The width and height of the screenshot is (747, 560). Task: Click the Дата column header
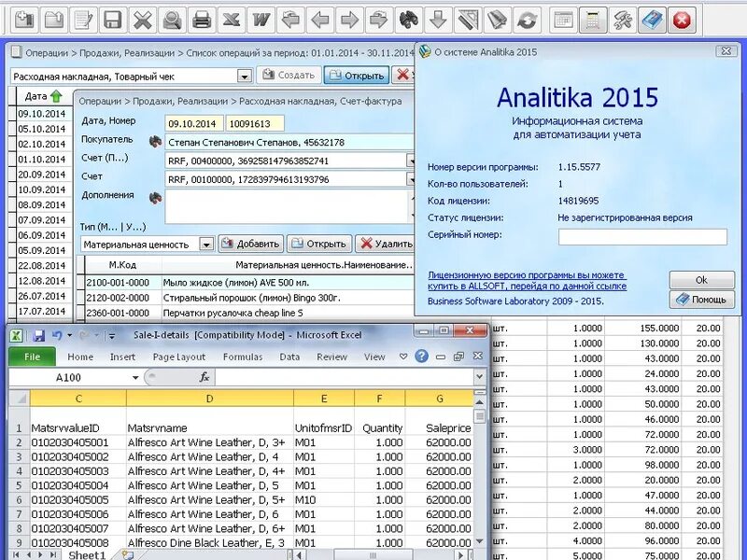click(44, 97)
